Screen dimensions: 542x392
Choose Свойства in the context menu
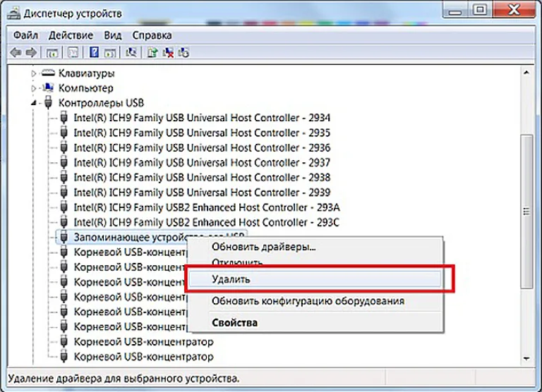[x=234, y=323]
